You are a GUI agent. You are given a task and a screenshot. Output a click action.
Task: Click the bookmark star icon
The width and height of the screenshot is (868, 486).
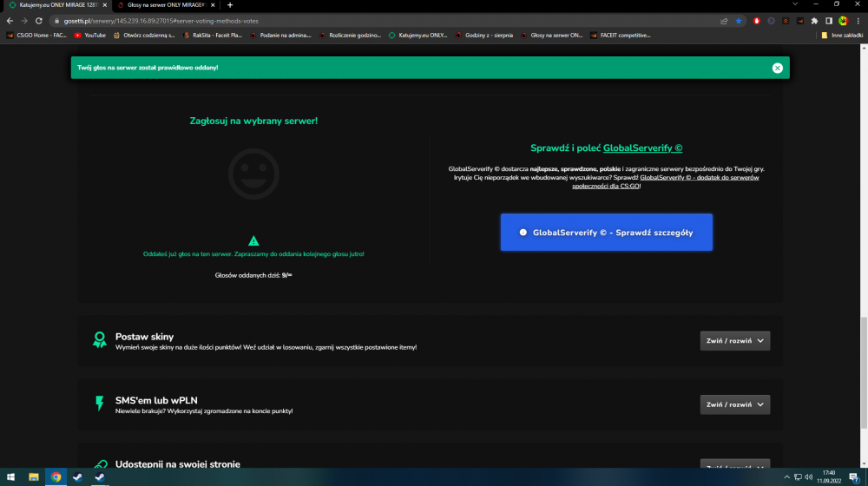coord(739,21)
